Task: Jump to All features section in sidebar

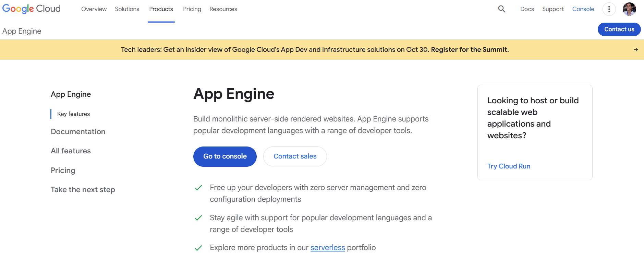Action: [x=71, y=151]
